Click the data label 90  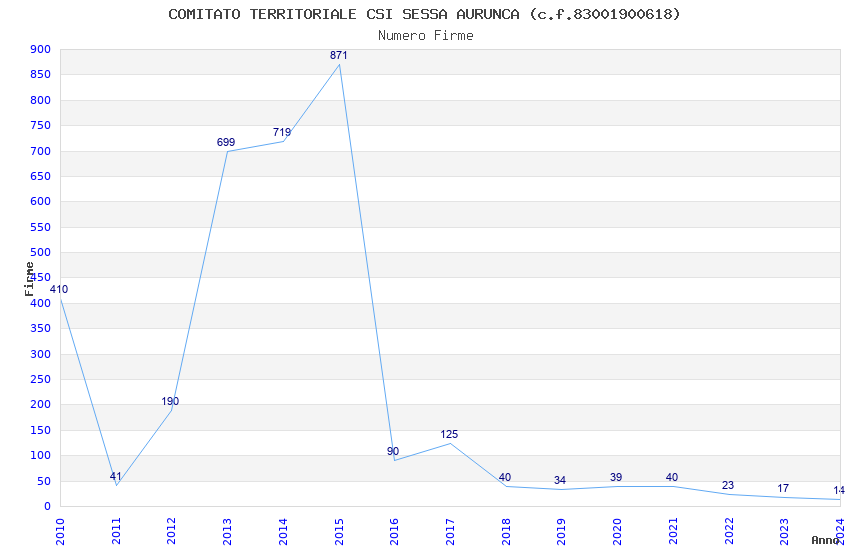click(x=393, y=451)
